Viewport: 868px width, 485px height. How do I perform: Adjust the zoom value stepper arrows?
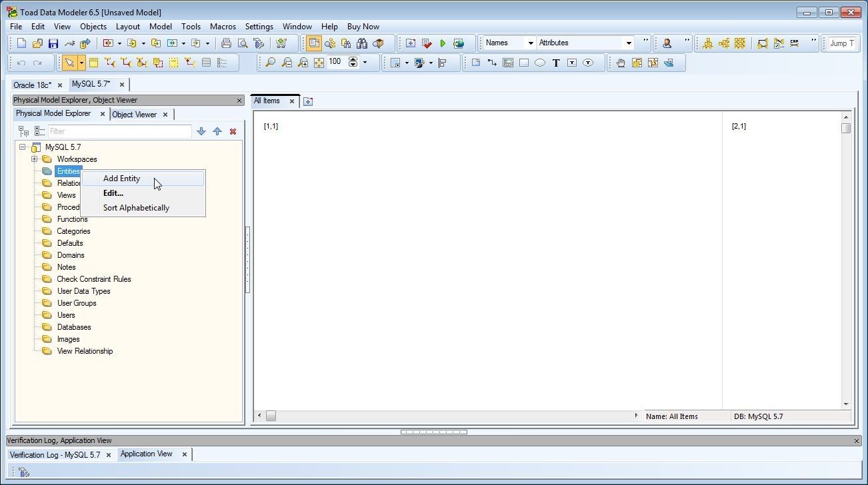click(353, 62)
